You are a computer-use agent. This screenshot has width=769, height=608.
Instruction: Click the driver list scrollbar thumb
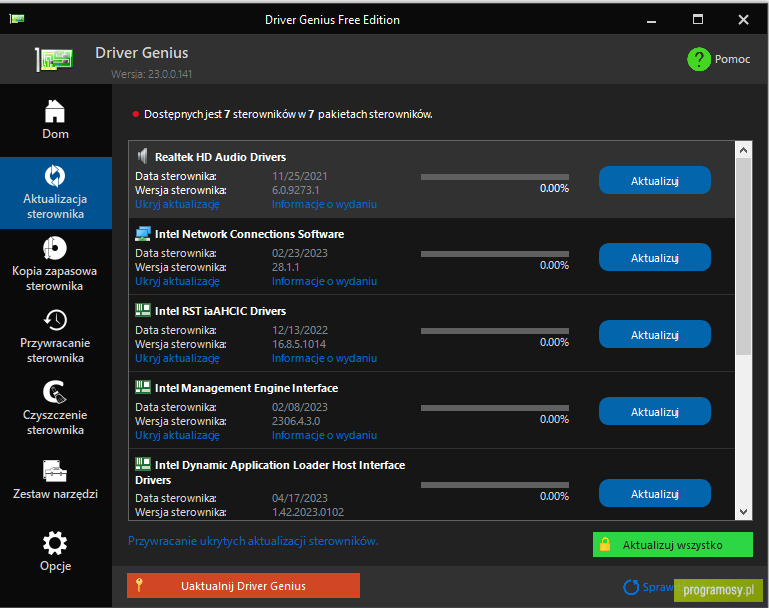(x=743, y=256)
